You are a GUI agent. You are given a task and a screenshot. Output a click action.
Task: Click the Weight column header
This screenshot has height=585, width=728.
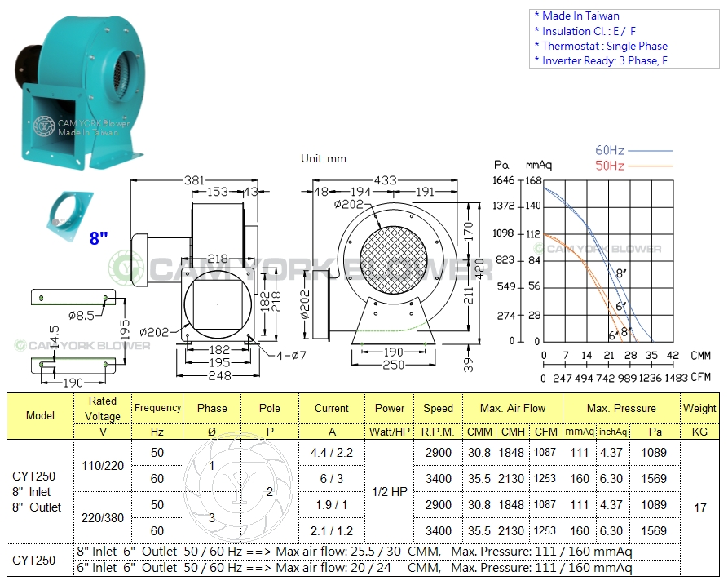(x=699, y=409)
